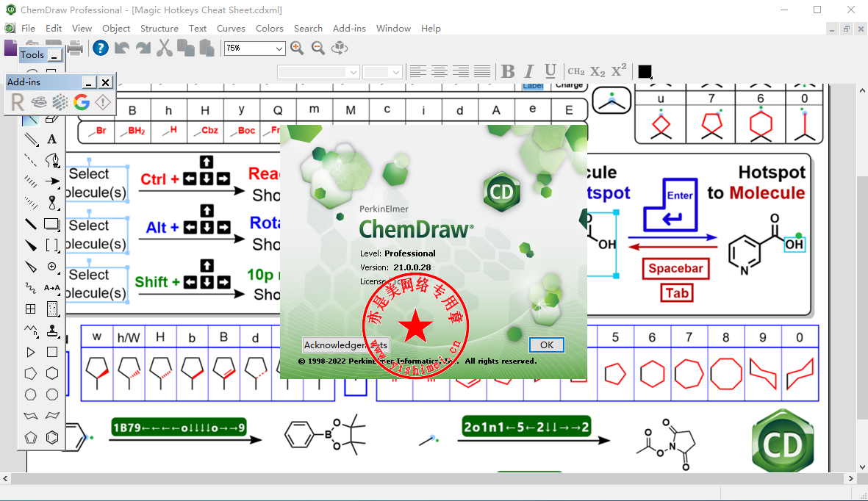Select the Text tool (A) in Tools
The width and height of the screenshot is (868, 501).
52,139
